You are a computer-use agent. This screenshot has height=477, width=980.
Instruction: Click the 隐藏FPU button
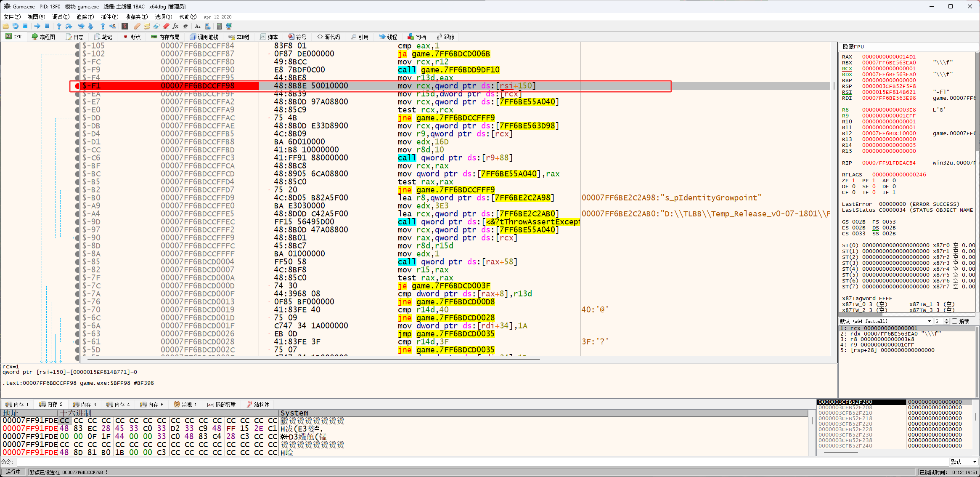pos(854,47)
